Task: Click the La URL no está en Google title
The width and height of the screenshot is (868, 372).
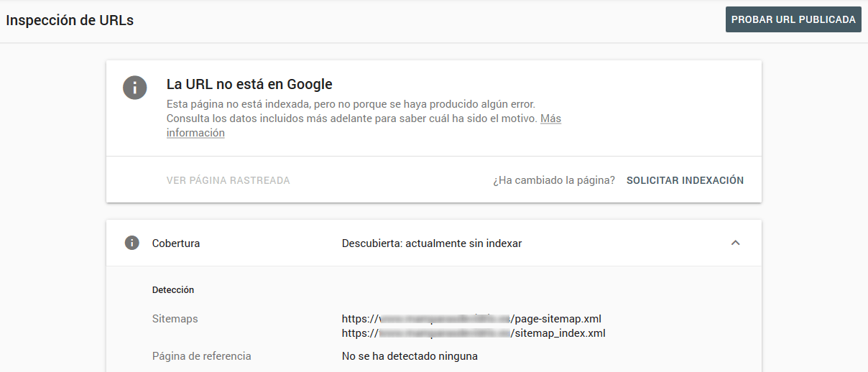Action: point(249,84)
